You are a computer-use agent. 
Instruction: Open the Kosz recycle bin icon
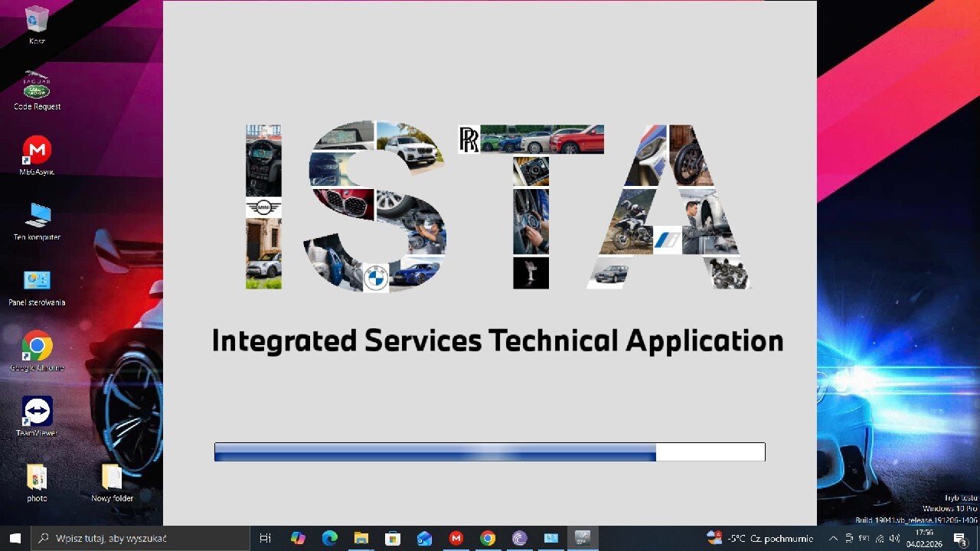pyautogui.click(x=37, y=20)
